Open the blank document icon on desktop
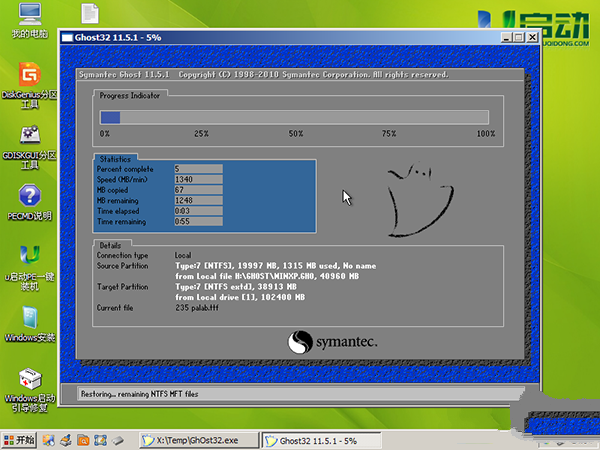This screenshot has width=600, height=450. pos(90,15)
